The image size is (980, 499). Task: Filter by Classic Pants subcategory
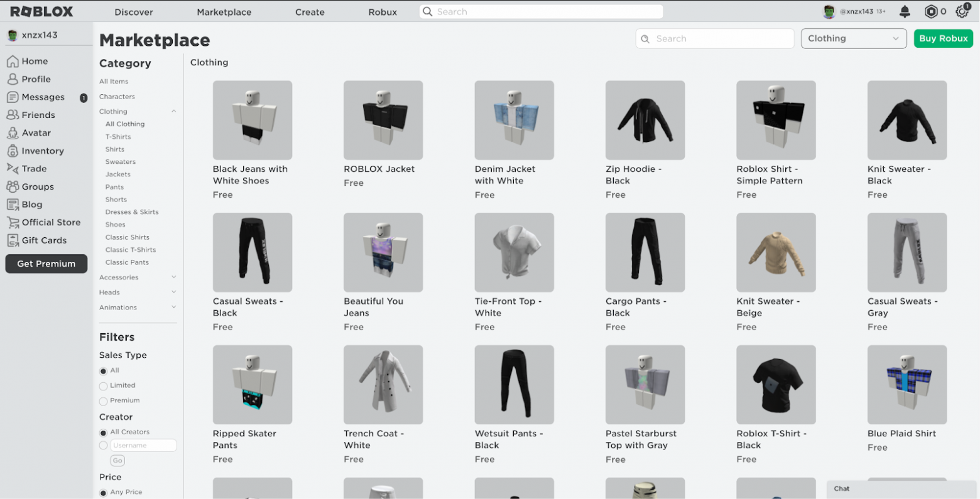[127, 262]
